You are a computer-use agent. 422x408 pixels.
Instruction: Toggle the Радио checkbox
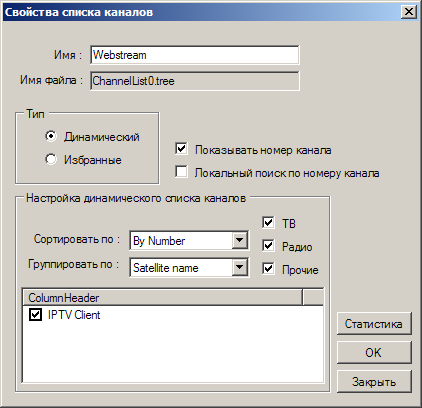268,246
